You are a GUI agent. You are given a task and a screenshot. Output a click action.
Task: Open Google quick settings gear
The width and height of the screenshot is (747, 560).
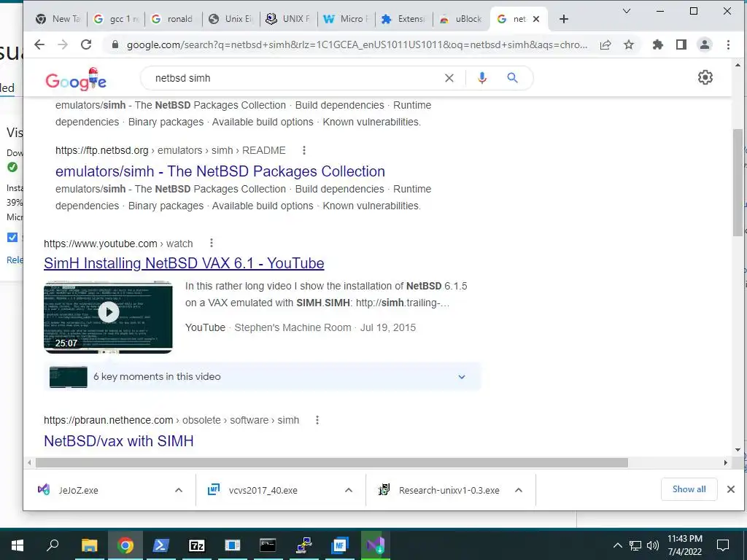(x=705, y=77)
